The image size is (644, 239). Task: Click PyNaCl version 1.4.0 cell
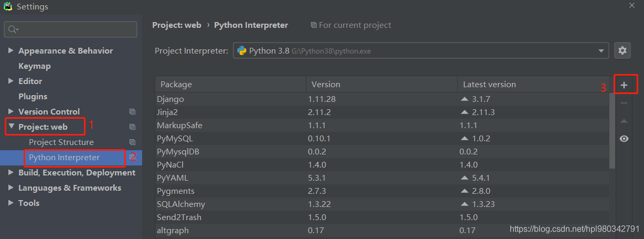(x=318, y=164)
